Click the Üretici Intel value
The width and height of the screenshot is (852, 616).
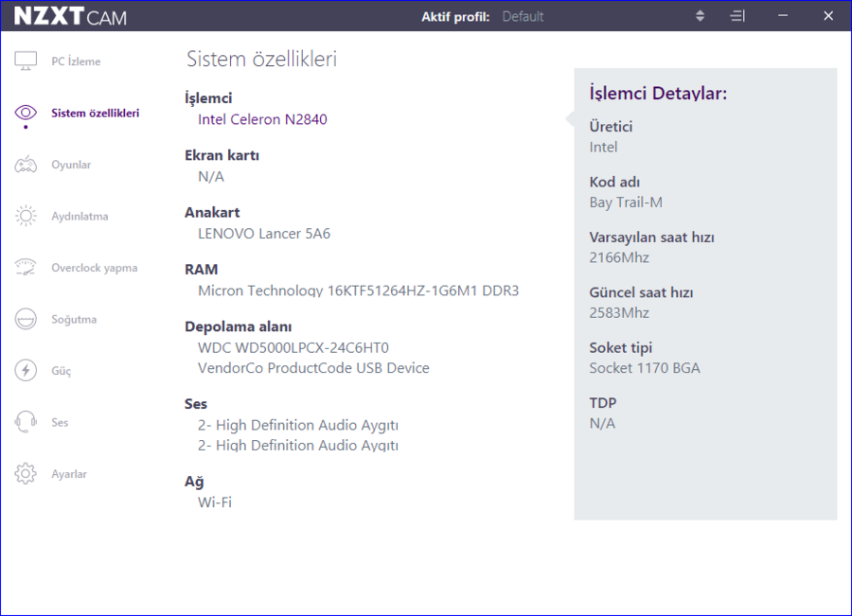tap(603, 148)
